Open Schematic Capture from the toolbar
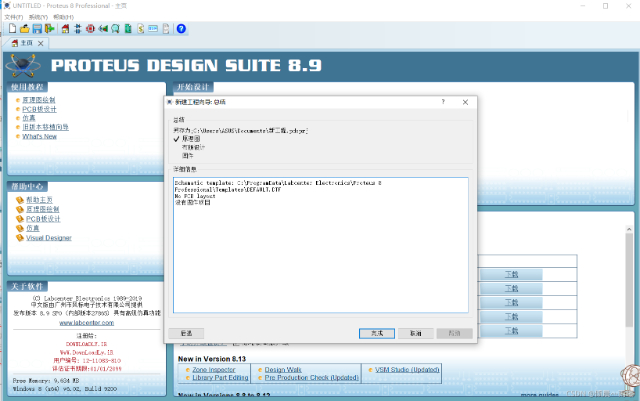 coord(78,29)
